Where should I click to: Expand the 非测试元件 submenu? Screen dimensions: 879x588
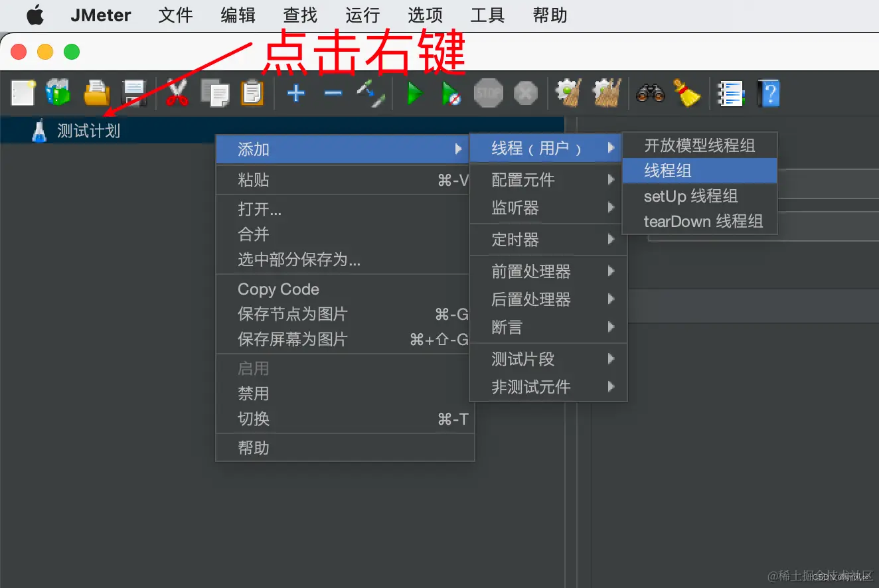click(x=548, y=387)
